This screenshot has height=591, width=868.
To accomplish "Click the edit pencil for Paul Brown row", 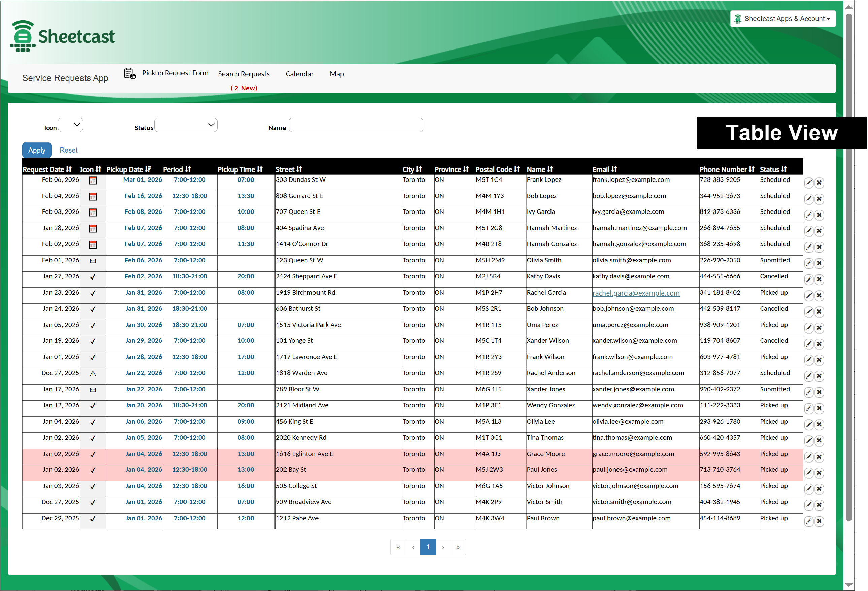I will 809,521.
